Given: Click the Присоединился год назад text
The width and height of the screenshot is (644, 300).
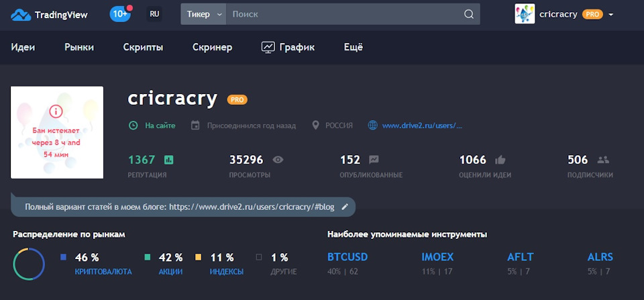Looking at the screenshot, I should pos(252,126).
